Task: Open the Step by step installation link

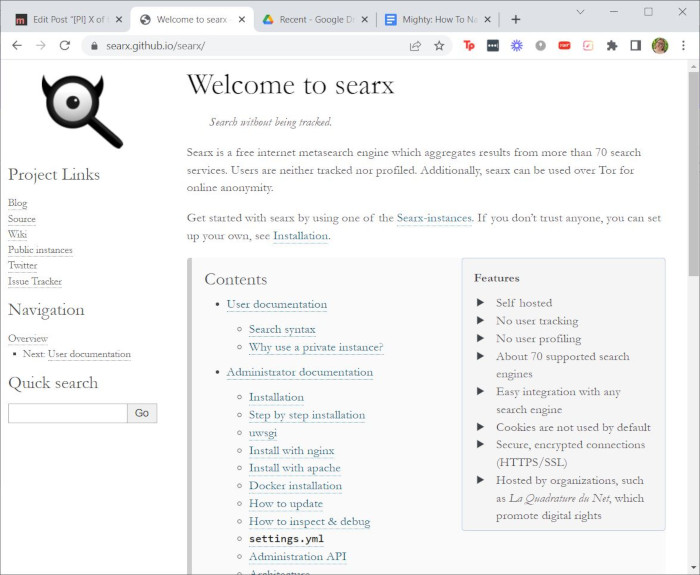Action: 307,415
